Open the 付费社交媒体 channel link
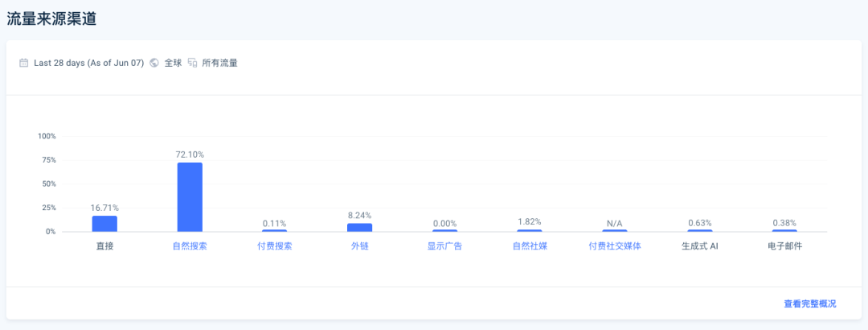This screenshot has width=868, height=330. [x=615, y=246]
